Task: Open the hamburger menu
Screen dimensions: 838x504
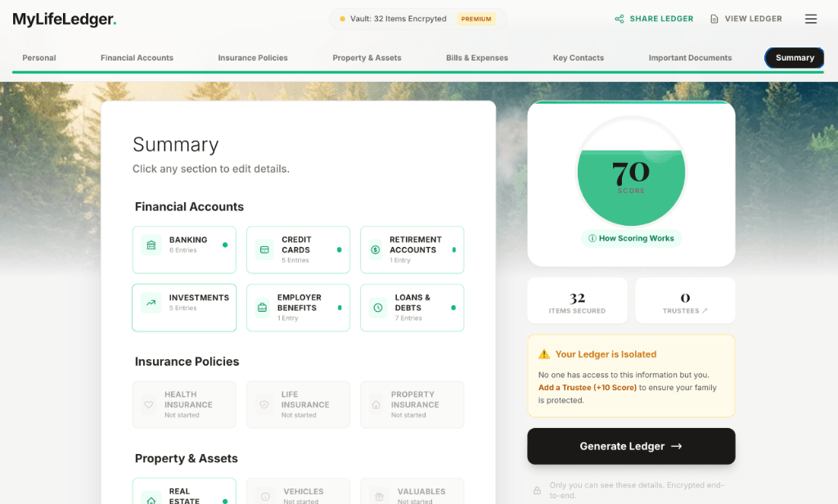Action: point(811,18)
